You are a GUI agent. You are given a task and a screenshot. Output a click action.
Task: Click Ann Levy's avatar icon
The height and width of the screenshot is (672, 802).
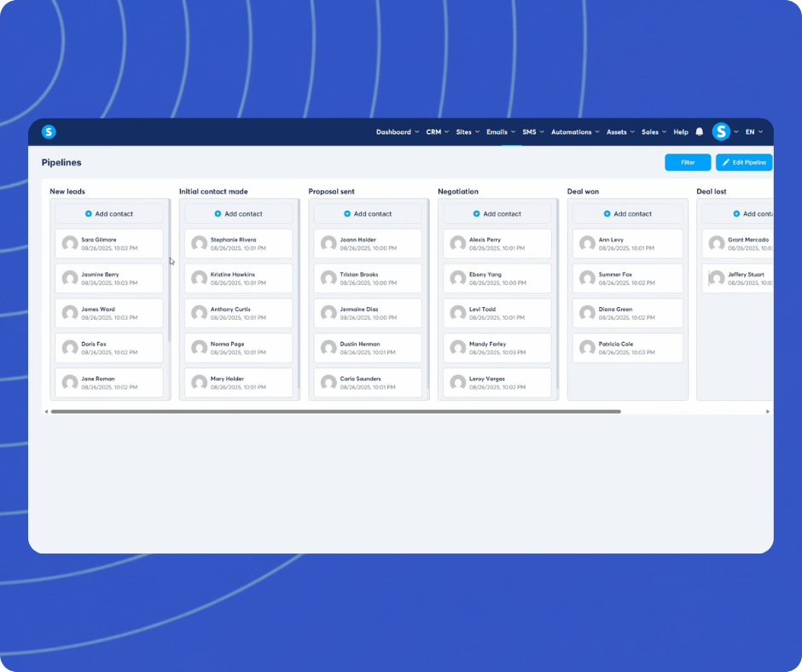pos(587,243)
